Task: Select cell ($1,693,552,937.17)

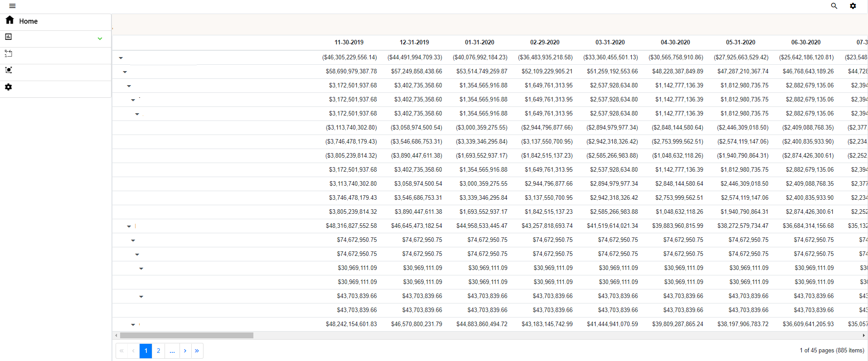Action: click(x=482, y=156)
